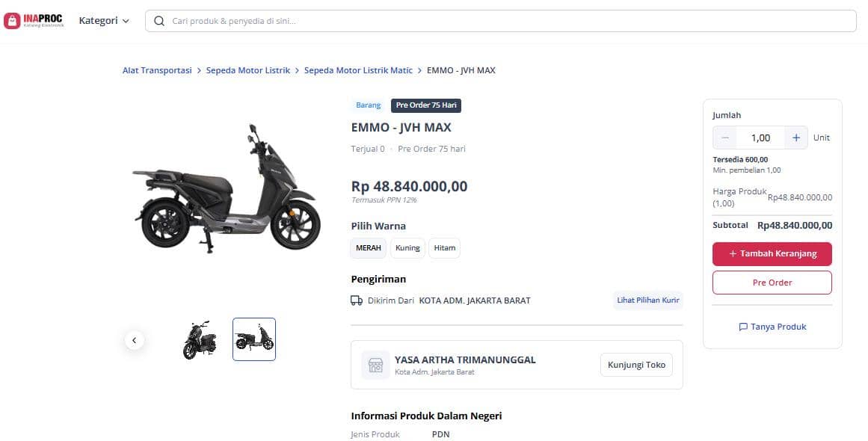Open the Sepeda Motor Listrik breadcrumb
Image resolution: width=868 pixels, height=441 pixels.
248,70
